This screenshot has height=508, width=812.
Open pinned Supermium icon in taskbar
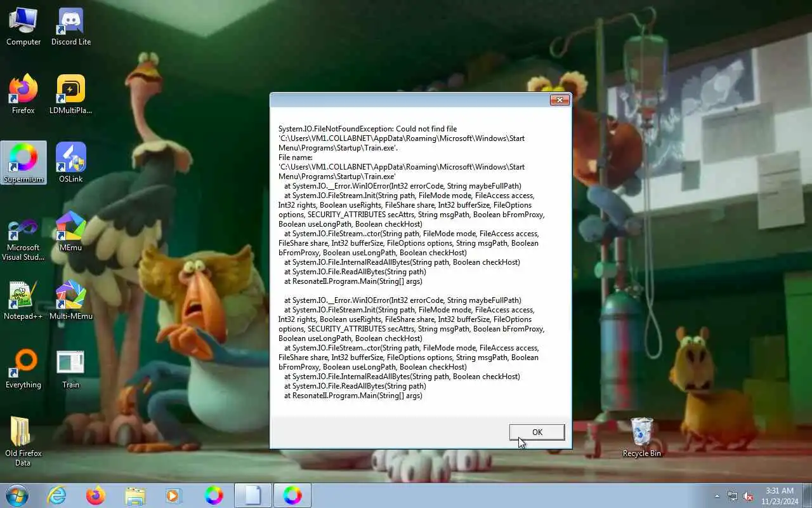[x=213, y=495]
